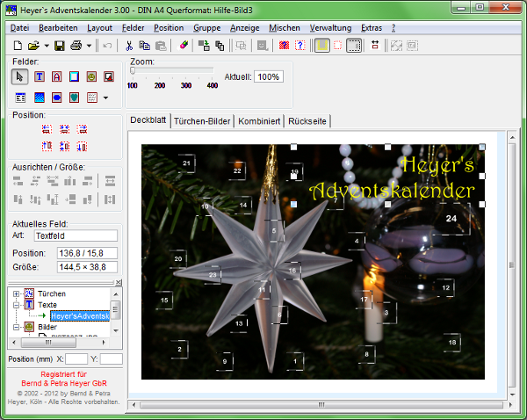Switch to the Rückseite tab
Screen dimensions: 527x420
(x=308, y=121)
